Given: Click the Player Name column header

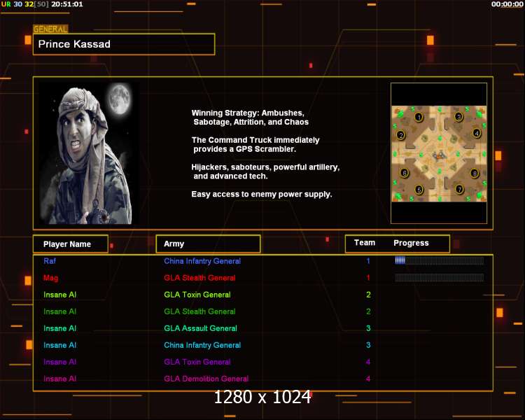Looking at the screenshot, I should pos(71,244).
